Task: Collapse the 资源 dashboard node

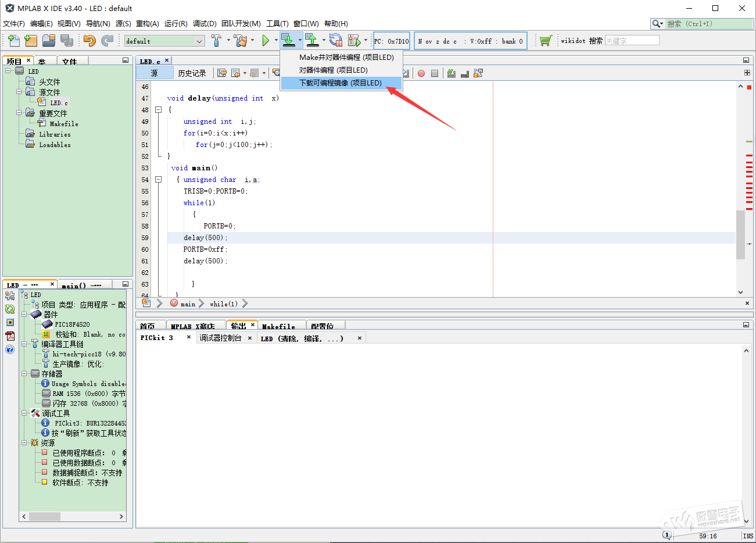Action: [24, 443]
